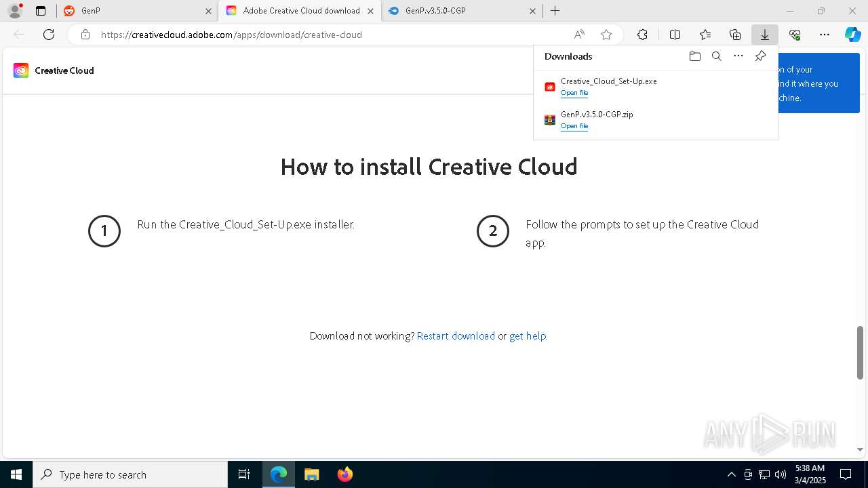Open the downloads folder icon
Image resolution: width=868 pixels, height=488 pixels.
click(694, 56)
